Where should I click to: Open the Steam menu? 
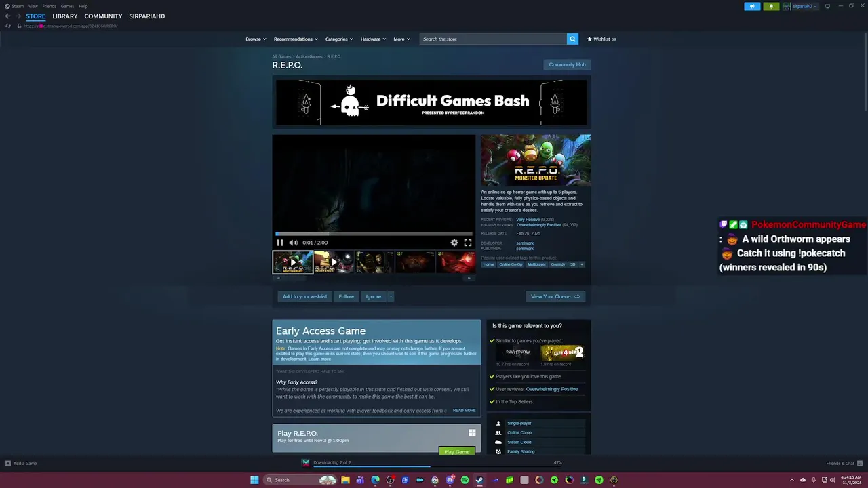click(14, 6)
